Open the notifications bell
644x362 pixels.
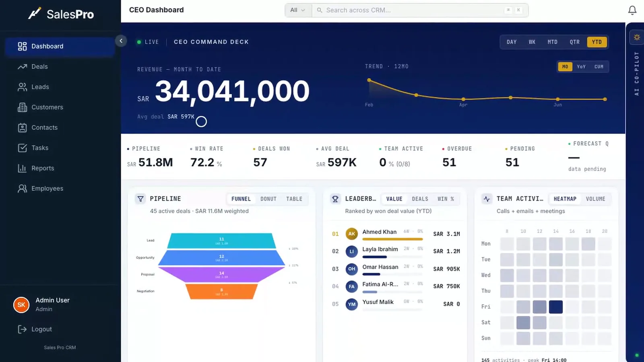pyautogui.click(x=632, y=10)
